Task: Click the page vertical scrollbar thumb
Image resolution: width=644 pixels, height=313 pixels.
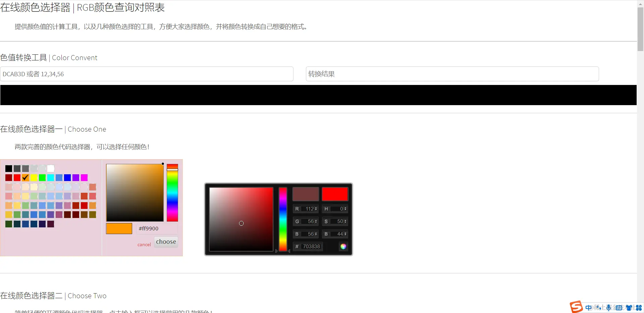Action: (x=640, y=29)
